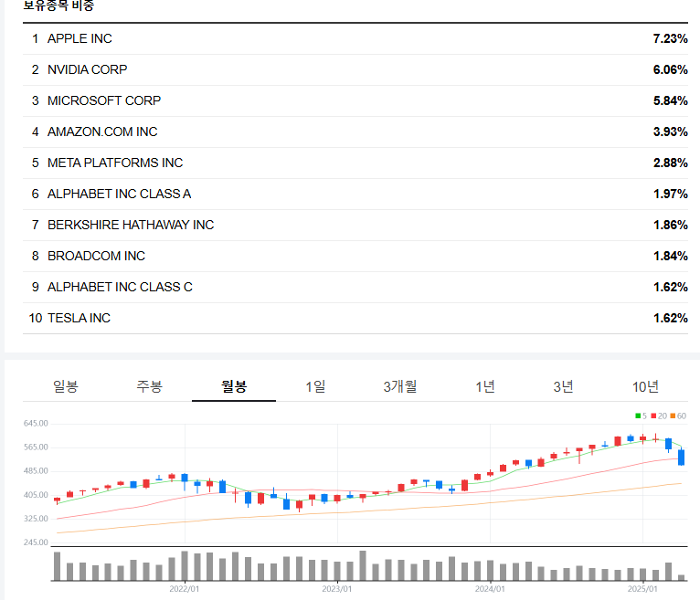Click the 645.00 price axis label

coord(36,424)
